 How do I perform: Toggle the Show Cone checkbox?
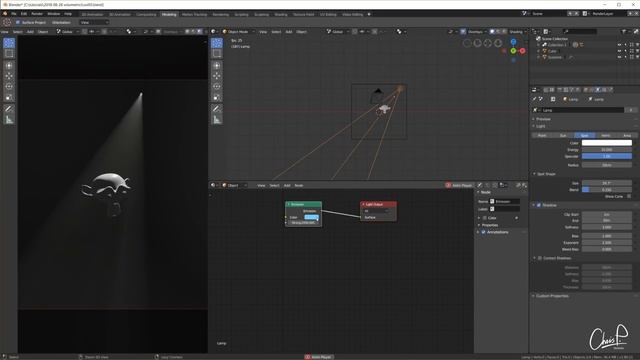pyautogui.click(x=629, y=196)
